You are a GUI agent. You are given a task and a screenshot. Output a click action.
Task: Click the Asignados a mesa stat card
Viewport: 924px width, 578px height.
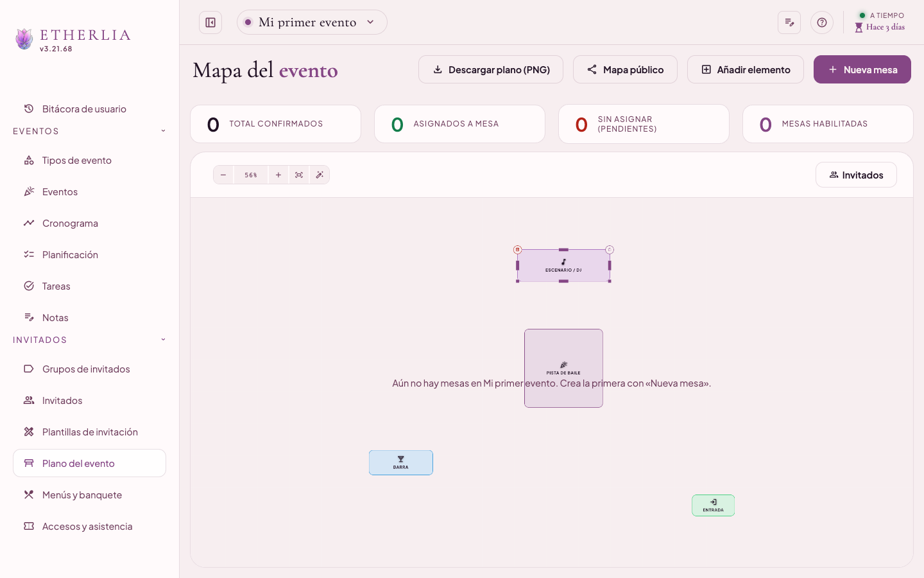point(459,124)
